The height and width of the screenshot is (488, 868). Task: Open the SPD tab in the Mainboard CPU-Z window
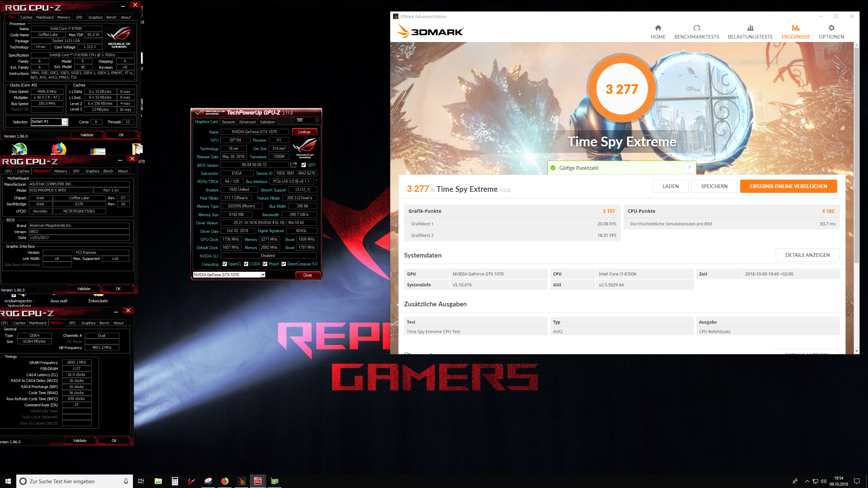[76, 171]
